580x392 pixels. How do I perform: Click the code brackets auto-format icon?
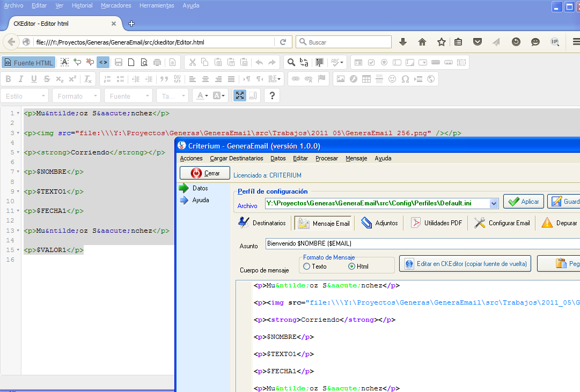(103, 63)
